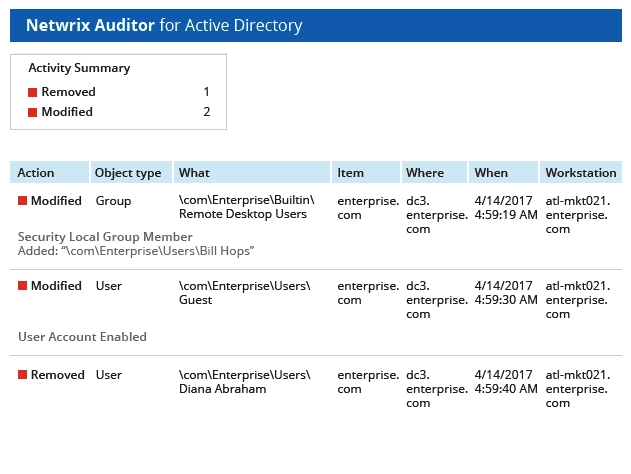Viewport: 631px width, 474px height.
Task: Select the Item column header
Action: (366, 173)
